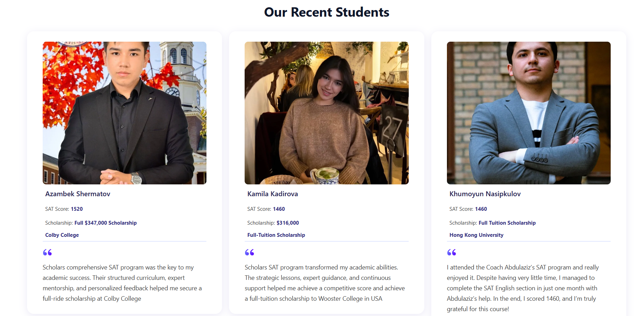Click Kamila's 1460 SAT score
Screen dimensions: 644x316
(x=279, y=209)
